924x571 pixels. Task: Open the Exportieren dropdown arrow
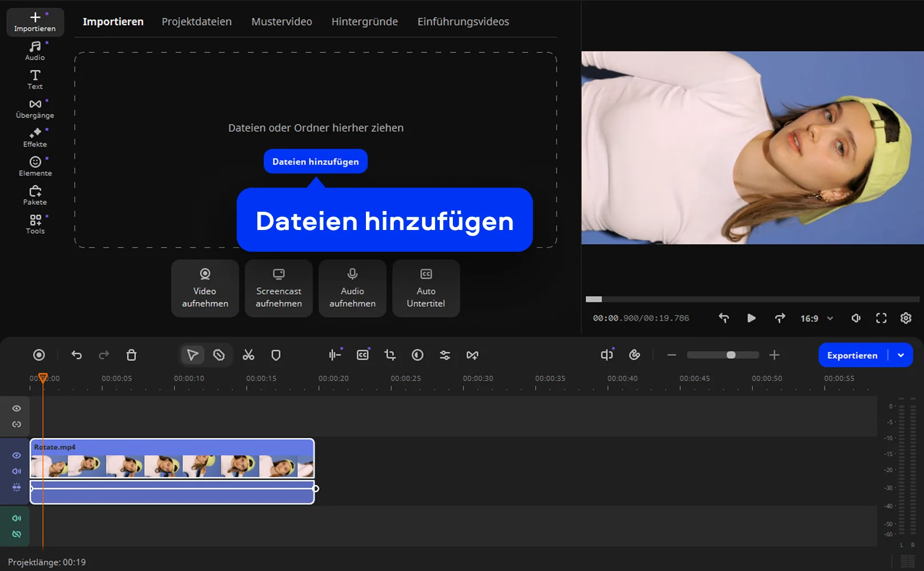tap(901, 355)
